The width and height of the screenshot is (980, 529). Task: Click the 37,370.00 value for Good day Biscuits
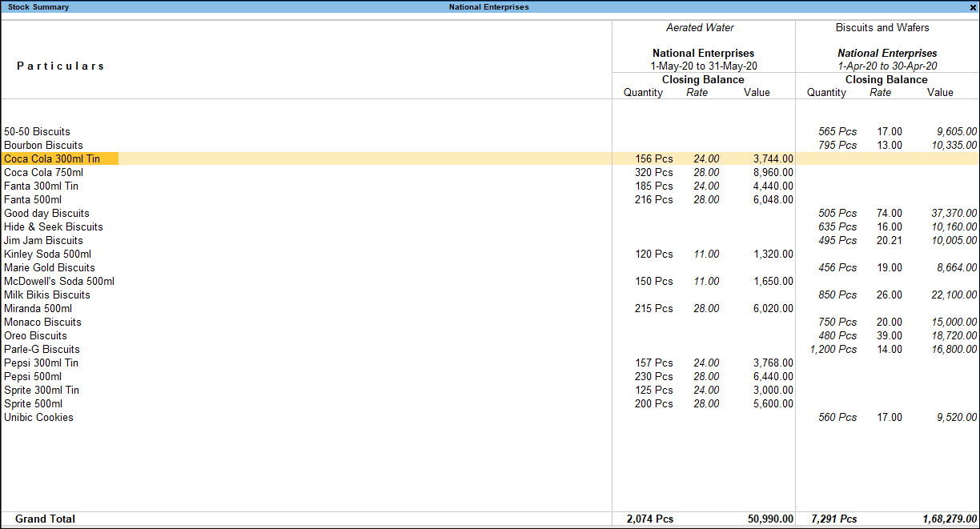[954, 213]
